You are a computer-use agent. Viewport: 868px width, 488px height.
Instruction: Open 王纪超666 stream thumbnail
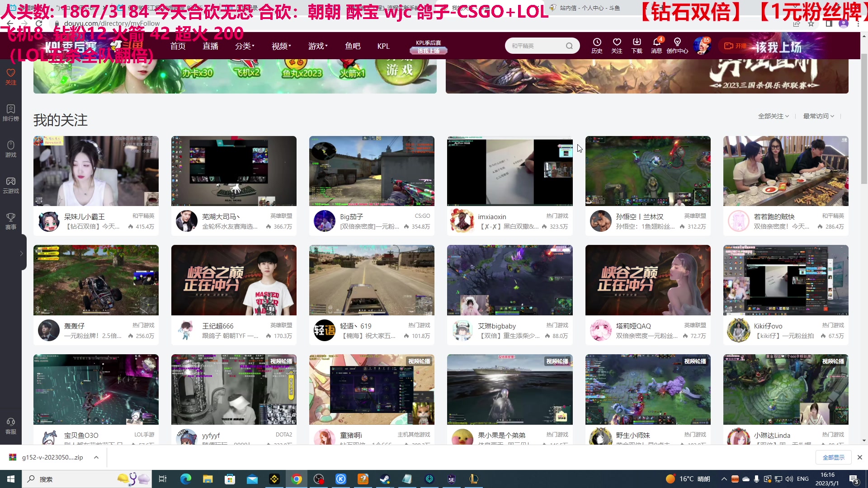234,280
